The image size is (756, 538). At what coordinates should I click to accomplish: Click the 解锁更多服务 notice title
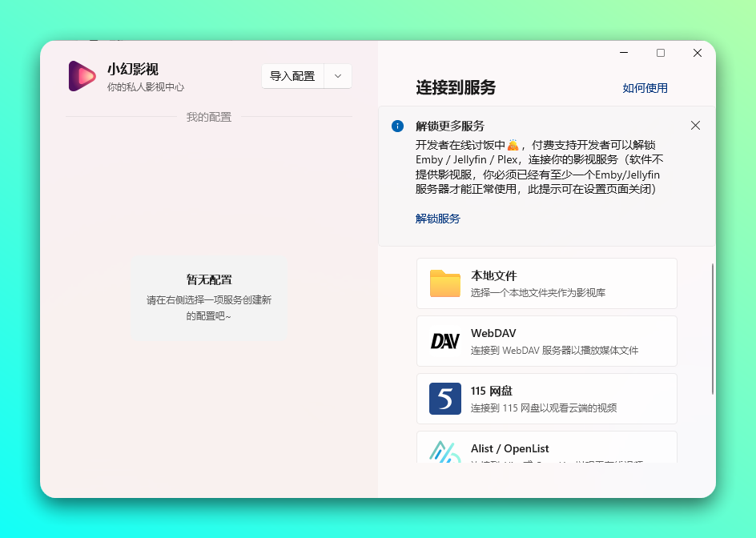(x=450, y=126)
